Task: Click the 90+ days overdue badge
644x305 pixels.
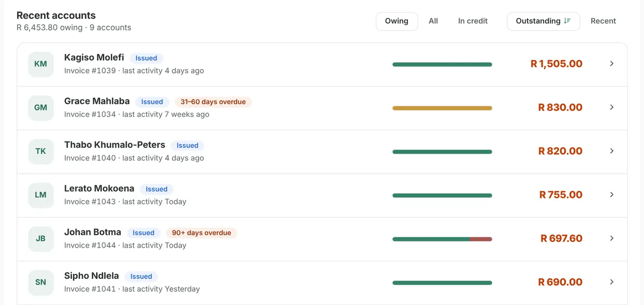Action: [x=201, y=233]
